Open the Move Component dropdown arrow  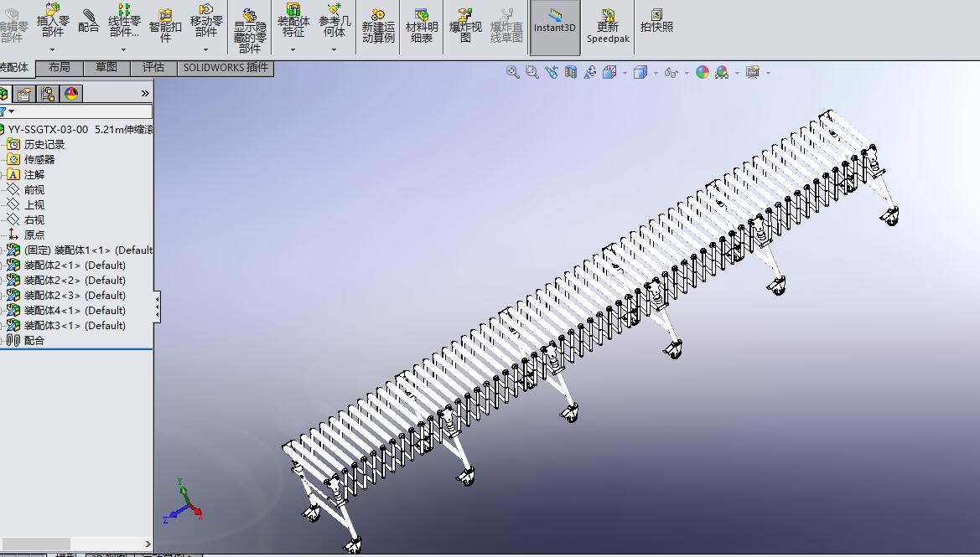pos(206,49)
